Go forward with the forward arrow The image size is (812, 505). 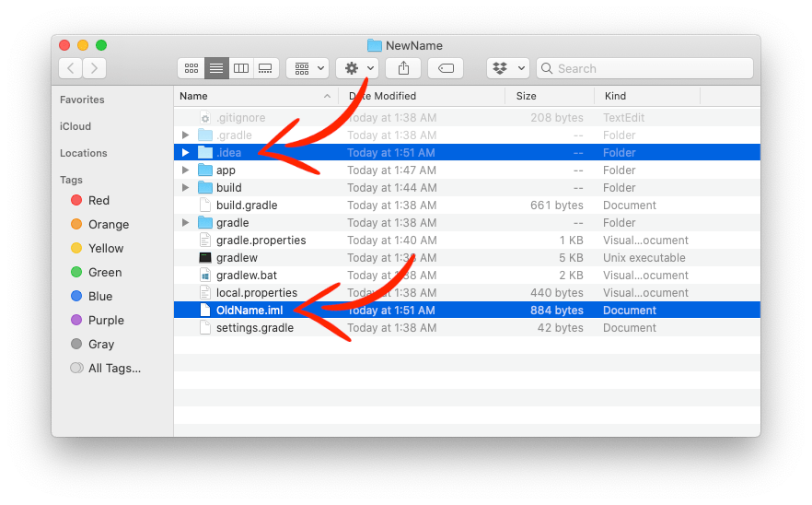click(x=94, y=68)
